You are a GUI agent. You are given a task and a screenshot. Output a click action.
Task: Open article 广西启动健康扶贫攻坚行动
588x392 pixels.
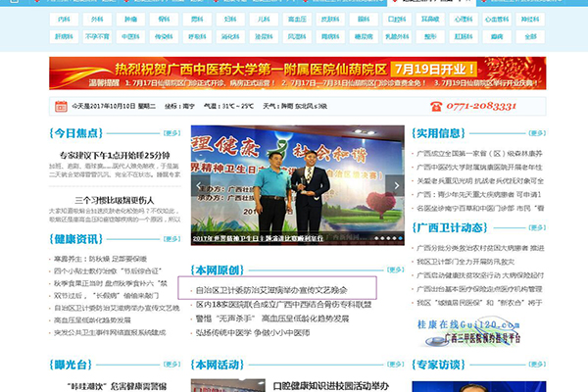coord(480,275)
